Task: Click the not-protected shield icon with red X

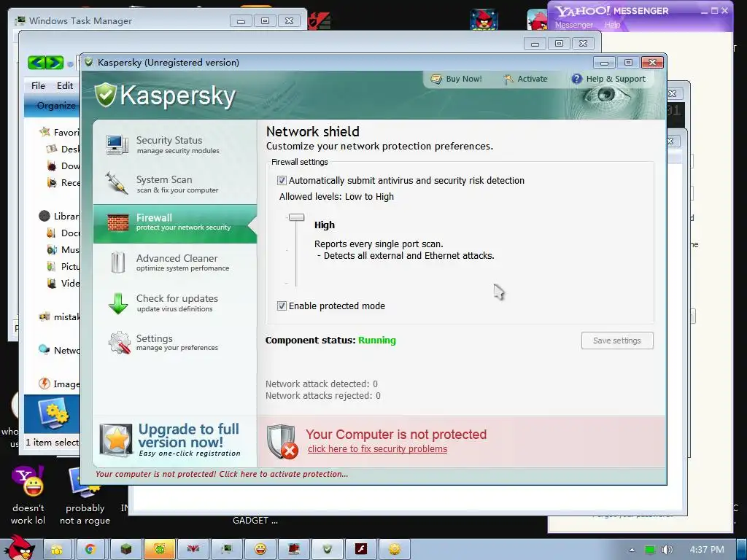Action: coord(282,441)
